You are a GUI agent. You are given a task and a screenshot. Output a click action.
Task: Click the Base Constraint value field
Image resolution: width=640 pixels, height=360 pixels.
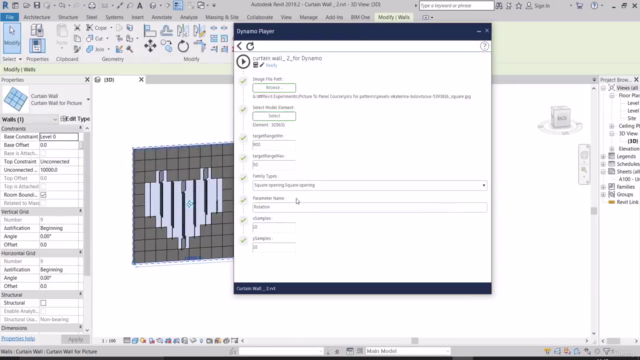59,137
